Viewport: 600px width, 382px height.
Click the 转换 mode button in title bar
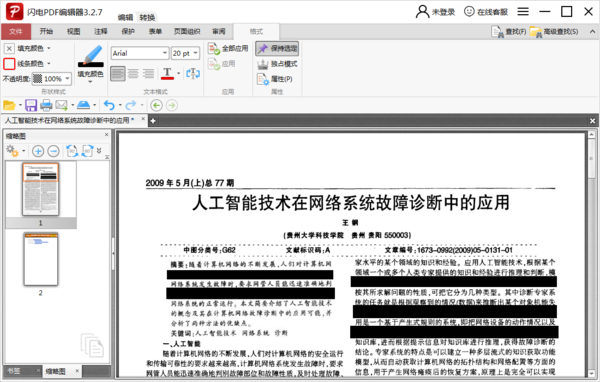coord(147,17)
